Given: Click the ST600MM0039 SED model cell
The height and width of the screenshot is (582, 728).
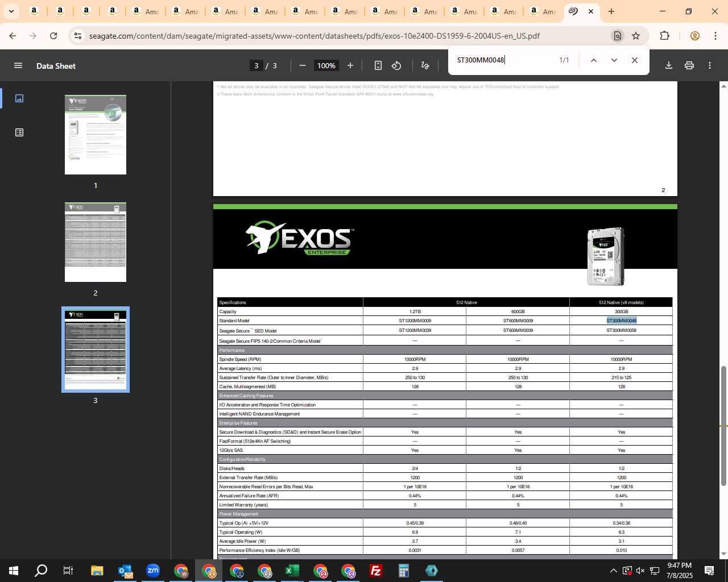Looking at the screenshot, I should (518, 330).
